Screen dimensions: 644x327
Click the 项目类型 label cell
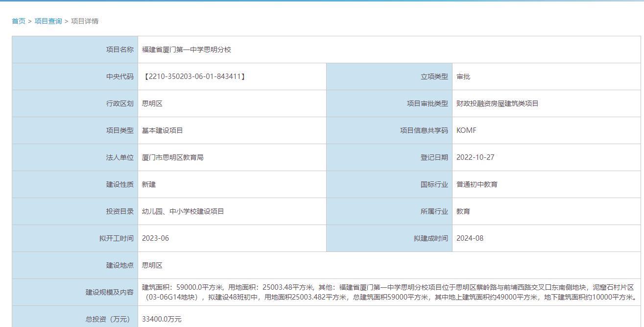pyautogui.click(x=75, y=130)
